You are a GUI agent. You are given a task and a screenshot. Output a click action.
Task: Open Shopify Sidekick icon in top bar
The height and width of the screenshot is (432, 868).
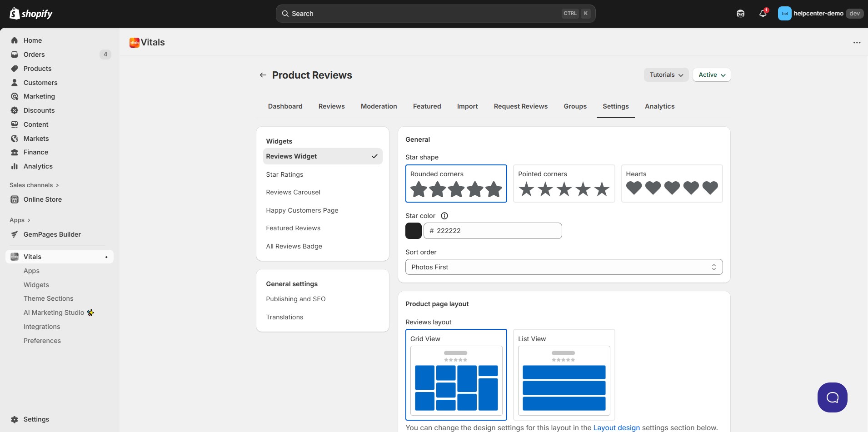pyautogui.click(x=740, y=14)
